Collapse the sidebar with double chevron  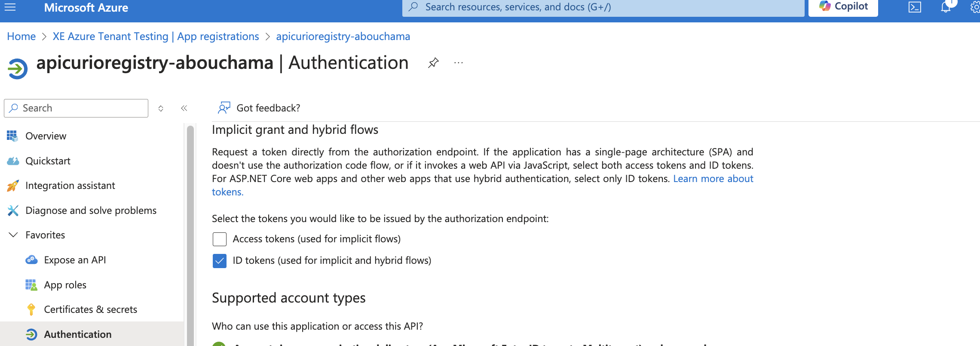click(x=184, y=108)
